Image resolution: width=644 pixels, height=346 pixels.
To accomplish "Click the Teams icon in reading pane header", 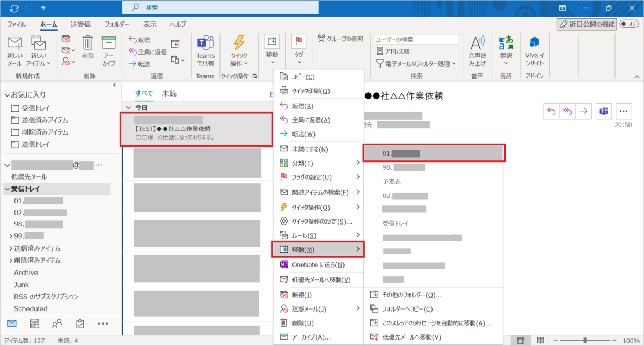I will (x=603, y=111).
